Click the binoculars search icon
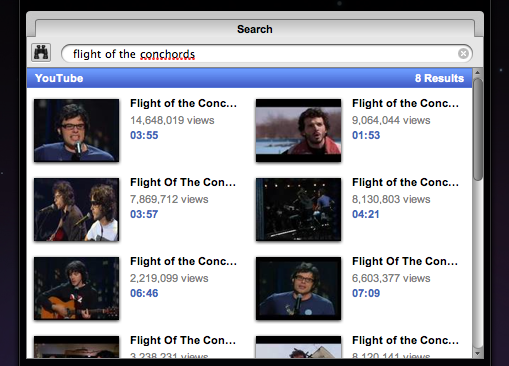Viewport: 509px width, 366px height. click(41, 53)
